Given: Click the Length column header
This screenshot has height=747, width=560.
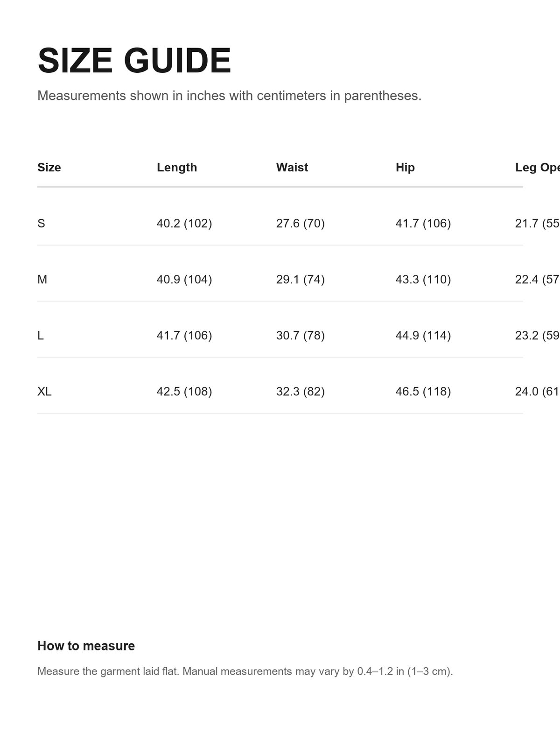Looking at the screenshot, I should point(177,167).
